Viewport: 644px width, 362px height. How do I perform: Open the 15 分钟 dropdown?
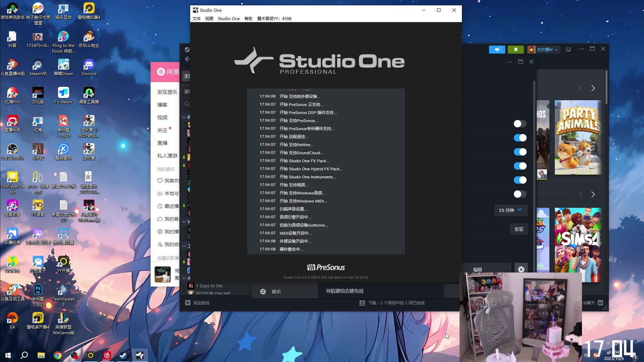tap(511, 210)
